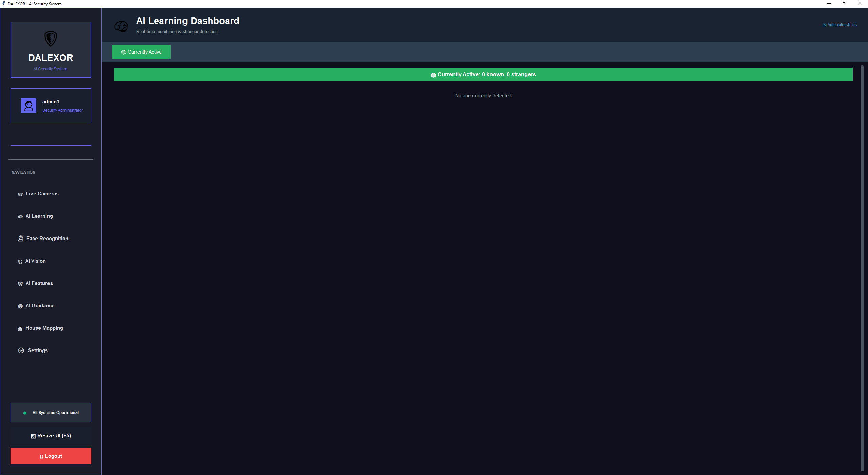
Task: Click the AI Guidance sidebar icon
Action: pos(20,306)
